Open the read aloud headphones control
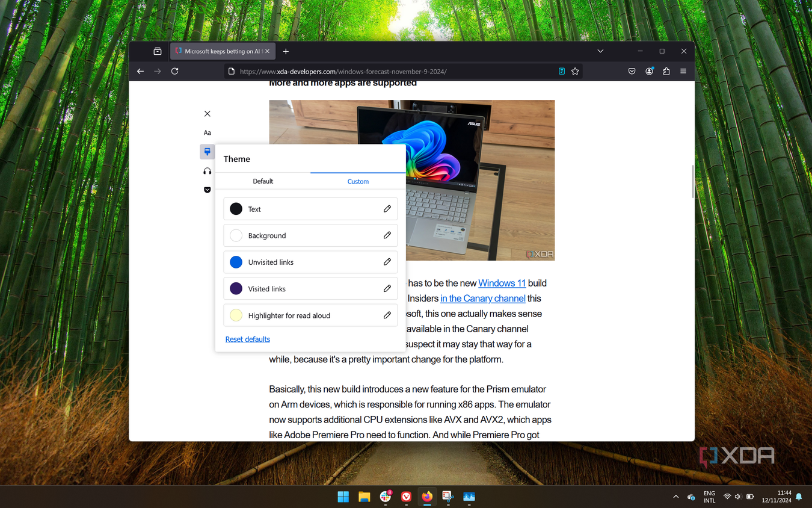This screenshot has height=508, width=812. [x=207, y=171]
